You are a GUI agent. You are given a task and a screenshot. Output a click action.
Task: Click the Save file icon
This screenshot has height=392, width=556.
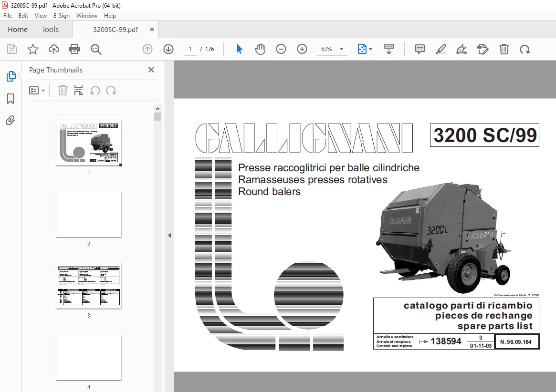(12, 49)
